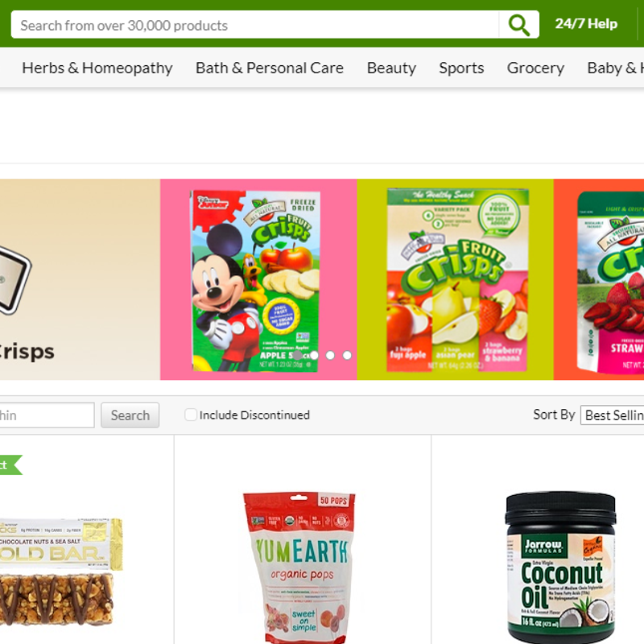Toggle the Include Discontinued checkbox
644x644 pixels.
pyautogui.click(x=191, y=415)
